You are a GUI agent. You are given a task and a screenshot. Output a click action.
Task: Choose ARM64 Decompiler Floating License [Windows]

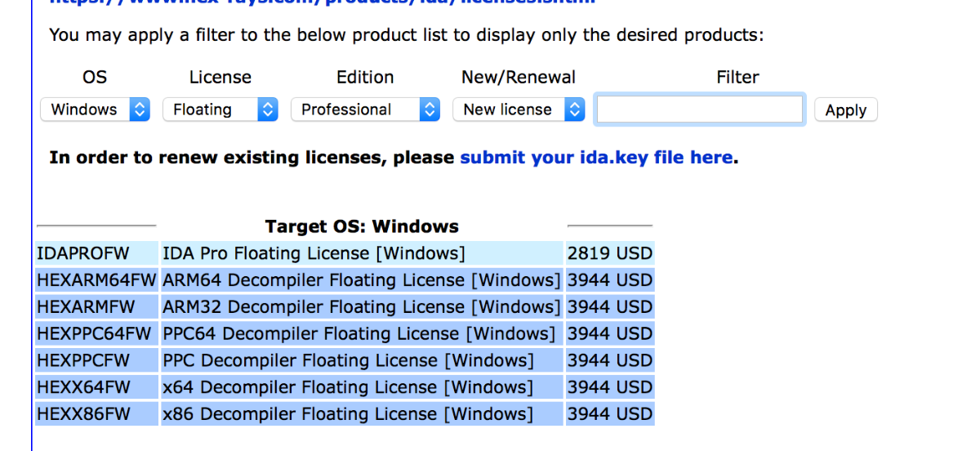point(362,280)
